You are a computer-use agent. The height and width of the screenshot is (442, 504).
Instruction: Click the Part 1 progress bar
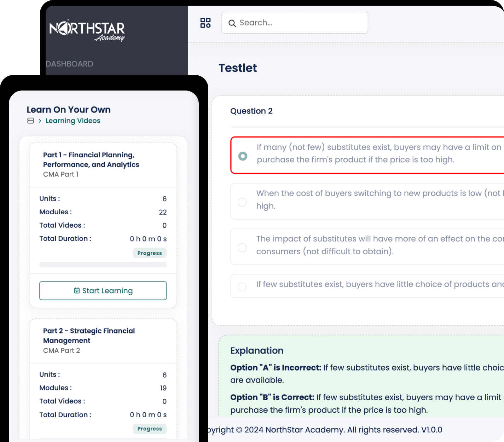tap(103, 265)
